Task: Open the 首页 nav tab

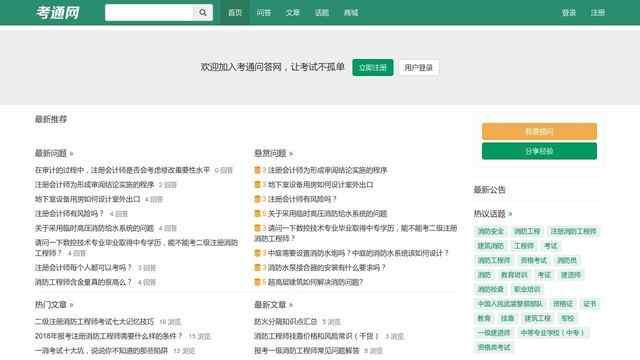Action: (x=235, y=13)
